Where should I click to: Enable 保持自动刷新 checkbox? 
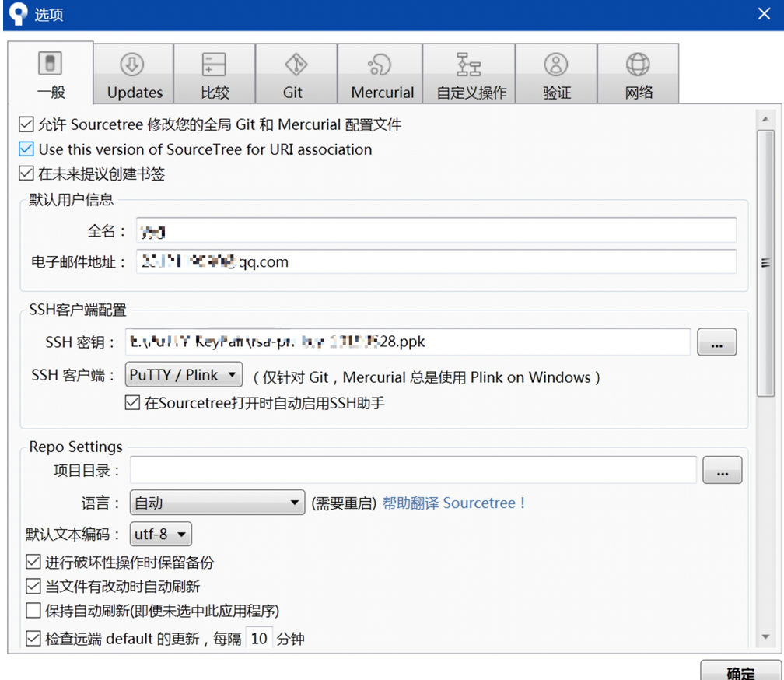click(33, 611)
